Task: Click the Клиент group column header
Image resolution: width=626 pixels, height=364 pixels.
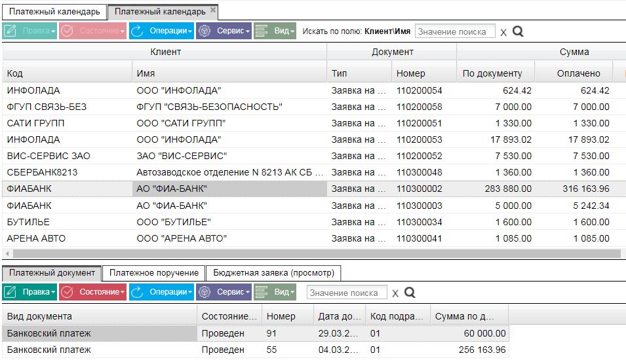Action: (165, 52)
